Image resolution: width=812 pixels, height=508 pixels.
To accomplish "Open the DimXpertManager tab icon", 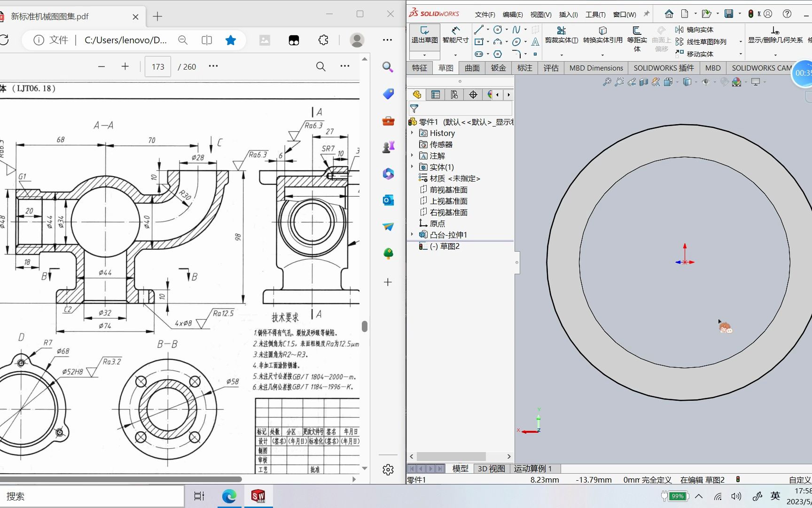I will point(473,95).
